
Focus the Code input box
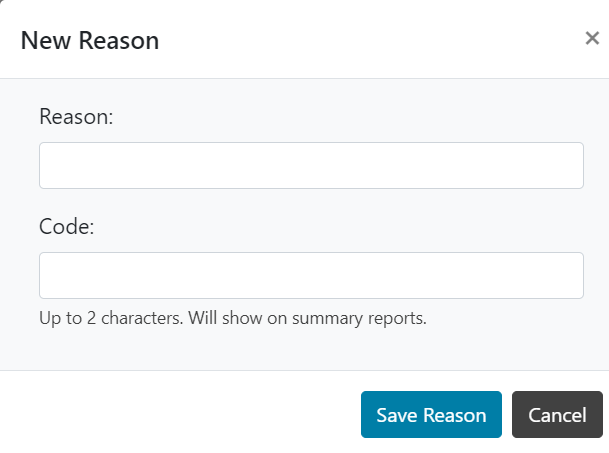(311, 275)
